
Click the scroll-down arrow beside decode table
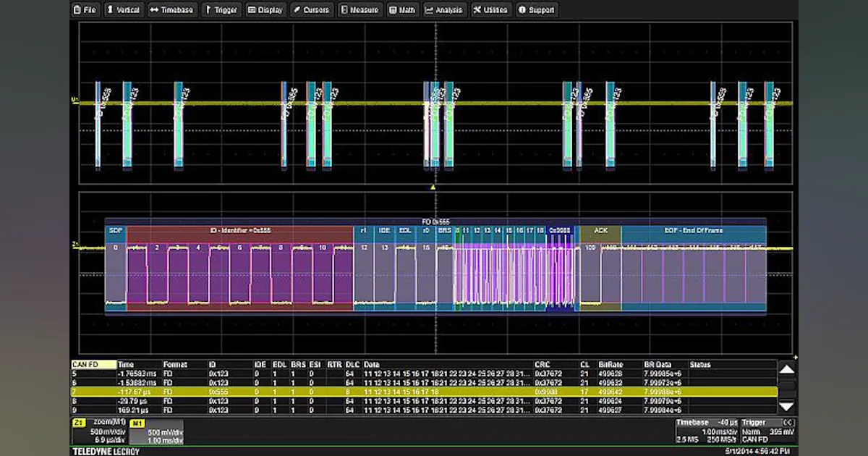point(786,406)
